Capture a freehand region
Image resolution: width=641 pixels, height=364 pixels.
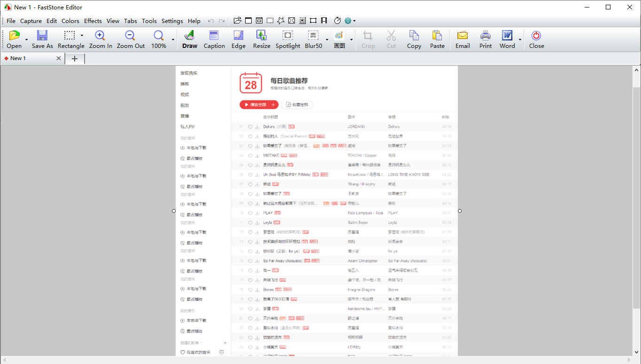[281, 21]
